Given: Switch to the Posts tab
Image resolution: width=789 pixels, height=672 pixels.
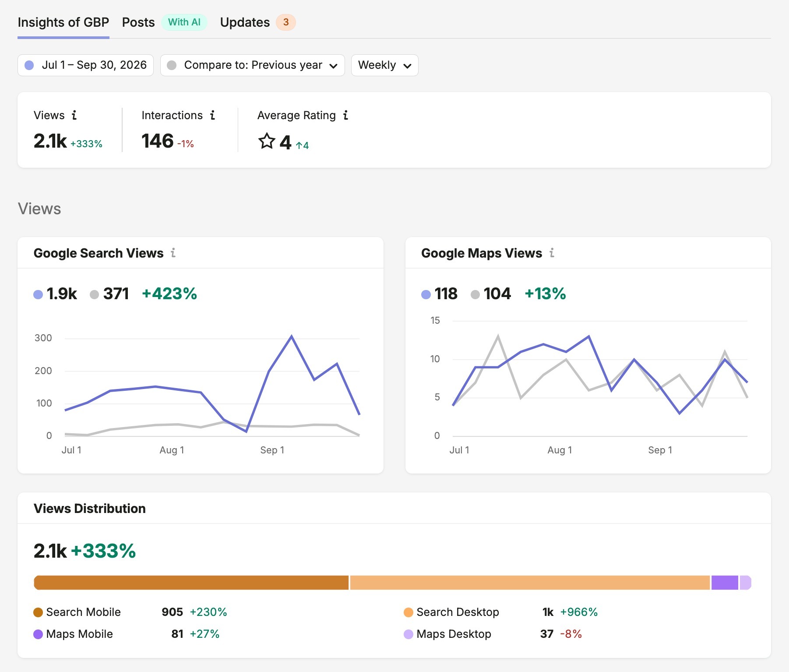Looking at the screenshot, I should (138, 22).
